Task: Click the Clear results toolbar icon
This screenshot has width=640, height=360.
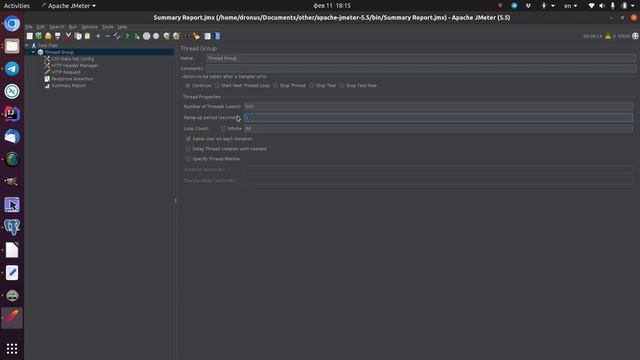Action: [167, 36]
